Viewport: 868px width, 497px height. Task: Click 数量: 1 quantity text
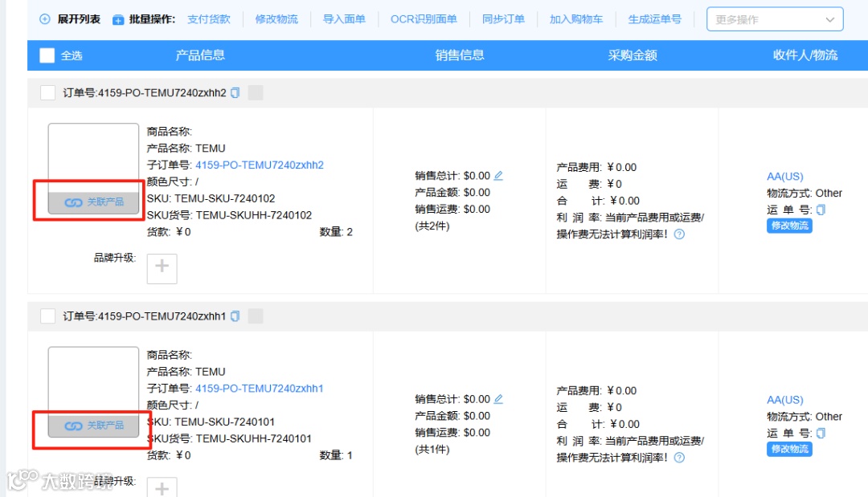click(336, 455)
